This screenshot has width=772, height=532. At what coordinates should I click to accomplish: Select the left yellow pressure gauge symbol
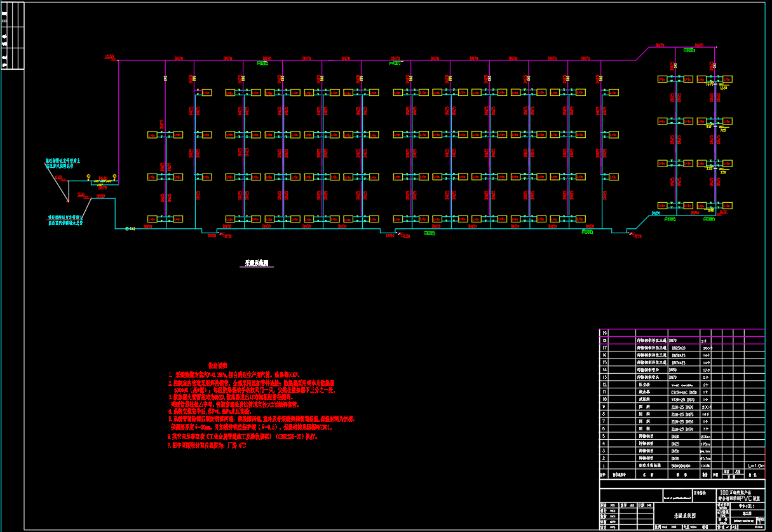(x=88, y=177)
